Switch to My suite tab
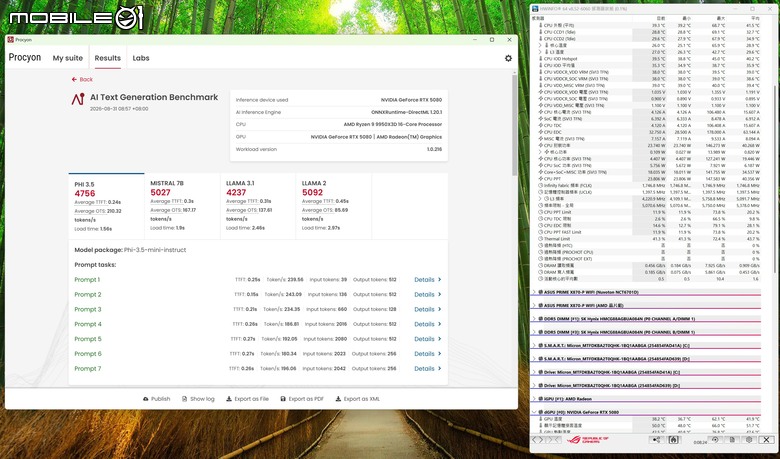 pos(68,58)
